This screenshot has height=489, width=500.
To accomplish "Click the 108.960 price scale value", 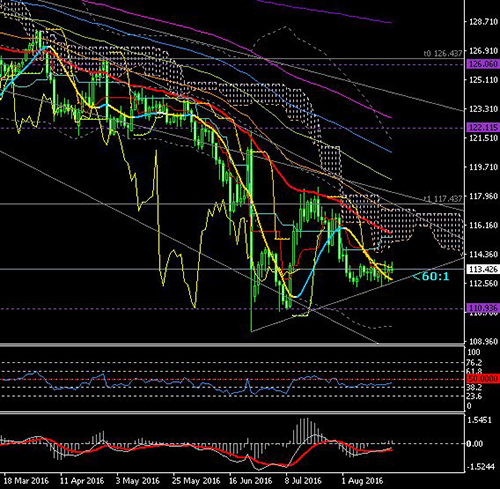I will click(483, 342).
